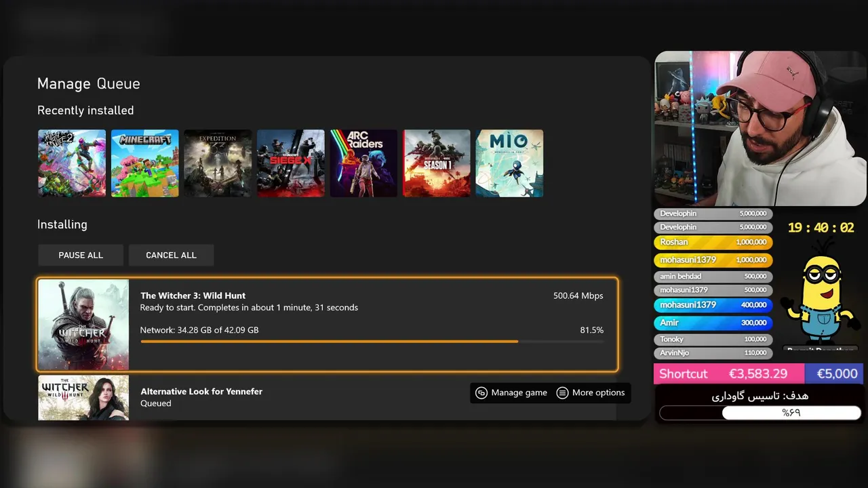Click the ArvinNjo 110,000 donor row

click(713, 353)
